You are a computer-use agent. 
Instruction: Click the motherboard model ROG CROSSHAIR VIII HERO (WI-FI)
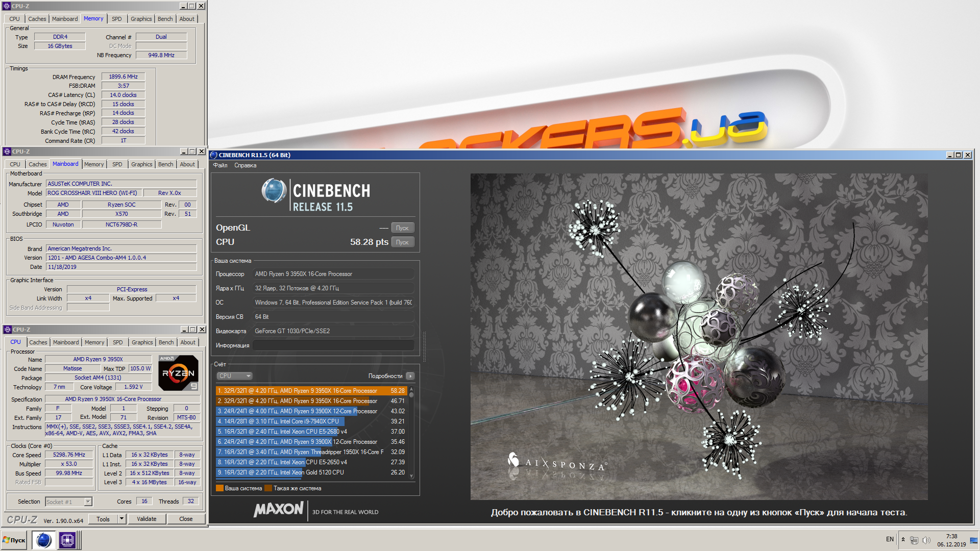94,193
